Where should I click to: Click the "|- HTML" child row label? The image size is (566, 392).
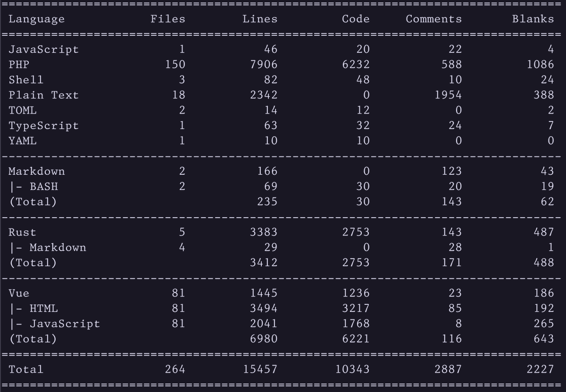click(33, 309)
